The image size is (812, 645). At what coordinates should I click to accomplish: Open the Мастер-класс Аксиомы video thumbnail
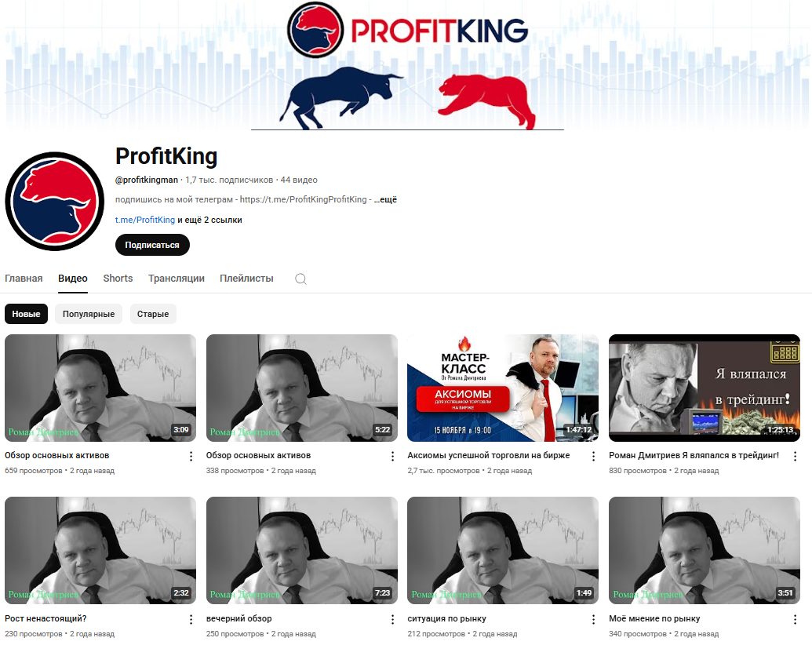pos(503,388)
